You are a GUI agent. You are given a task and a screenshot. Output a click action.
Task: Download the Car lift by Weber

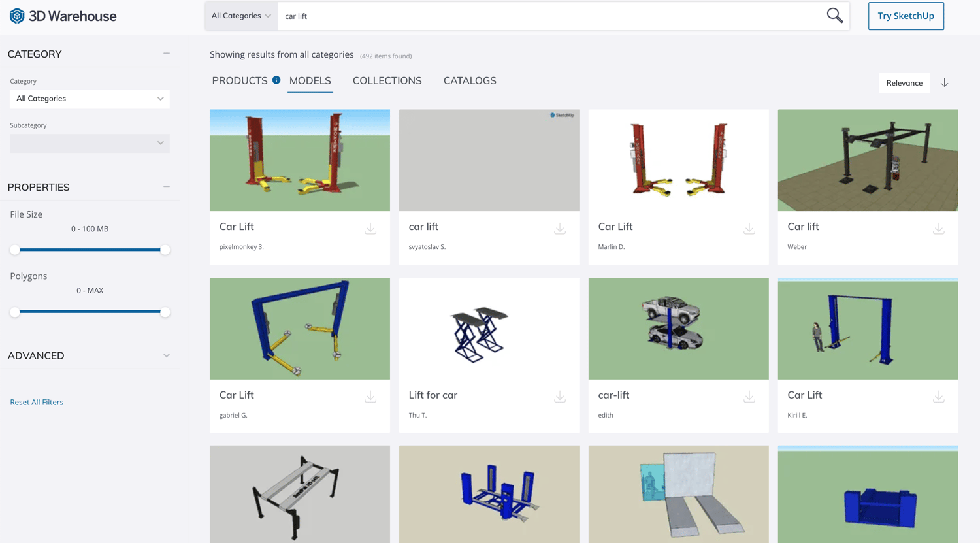click(938, 229)
